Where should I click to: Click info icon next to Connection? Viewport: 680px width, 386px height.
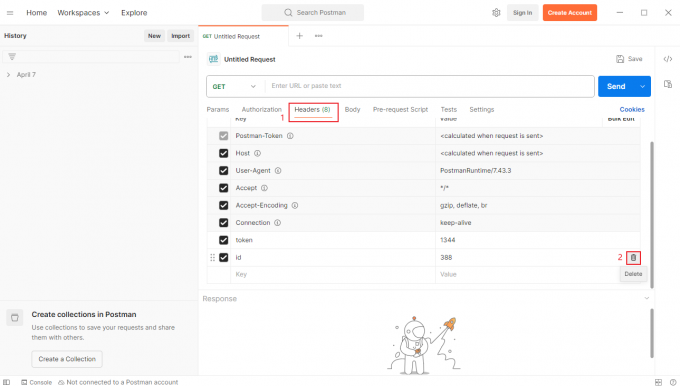tap(278, 222)
